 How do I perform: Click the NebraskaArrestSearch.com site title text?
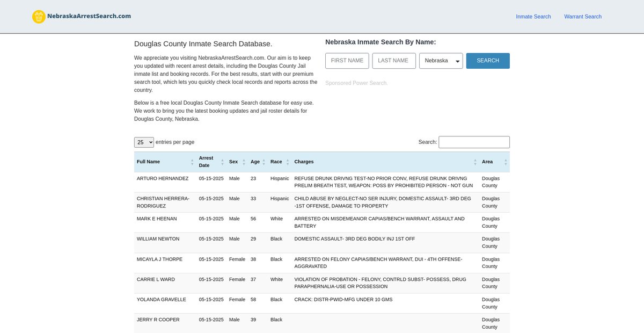coord(89,16)
